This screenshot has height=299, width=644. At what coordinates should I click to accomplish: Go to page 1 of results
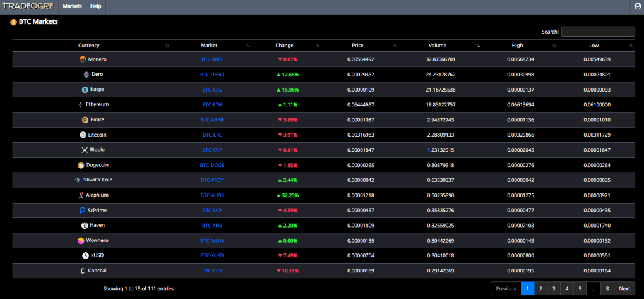[x=527, y=288]
